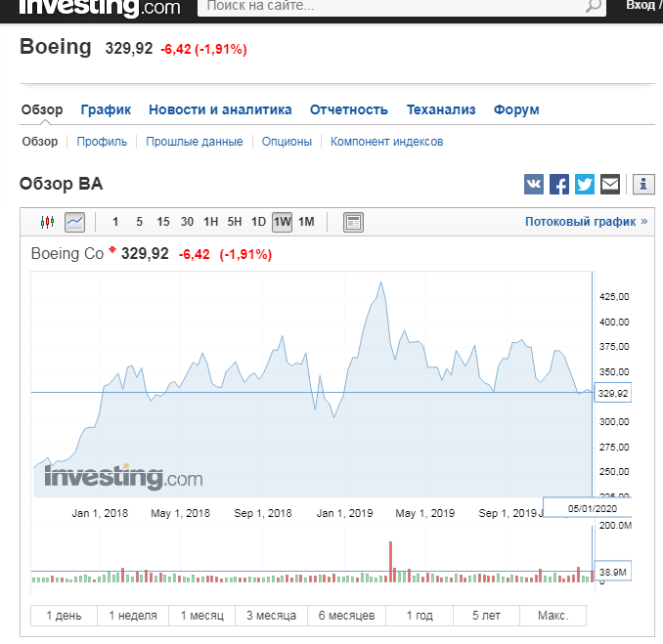Viewport: 663px width, 644px height.
Task: Click the 05/01/2020 date marker
Action: (x=588, y=507)
